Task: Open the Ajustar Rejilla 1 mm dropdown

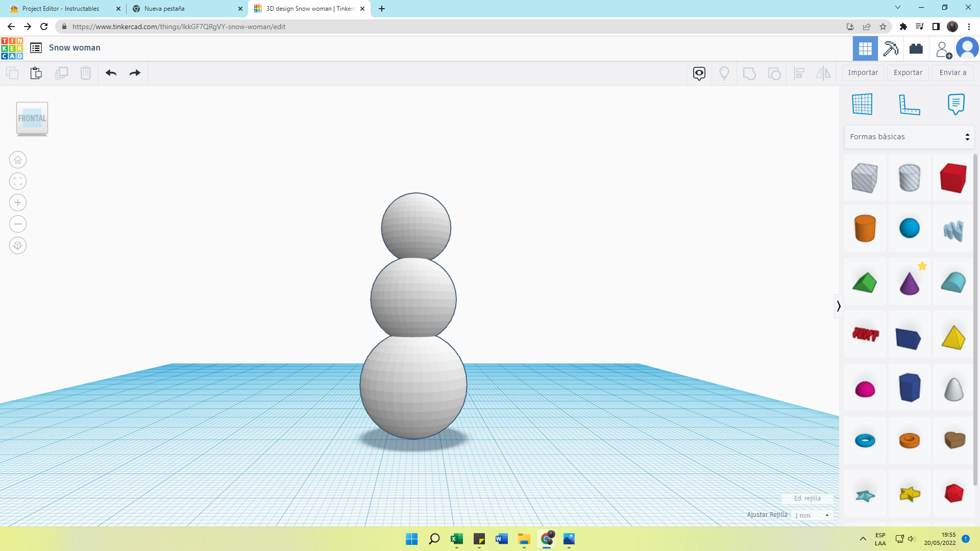Action: coord(812,515)
